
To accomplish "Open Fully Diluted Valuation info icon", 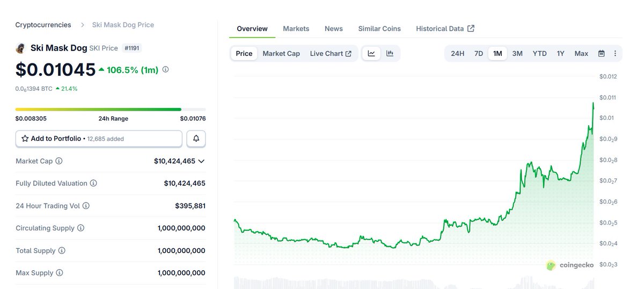I will click(93, 183).
